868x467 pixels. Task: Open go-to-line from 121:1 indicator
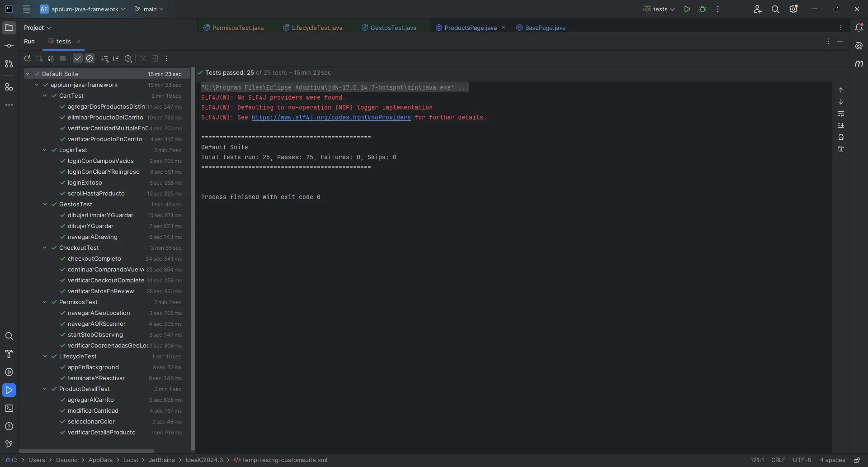[x=757, y=460]
